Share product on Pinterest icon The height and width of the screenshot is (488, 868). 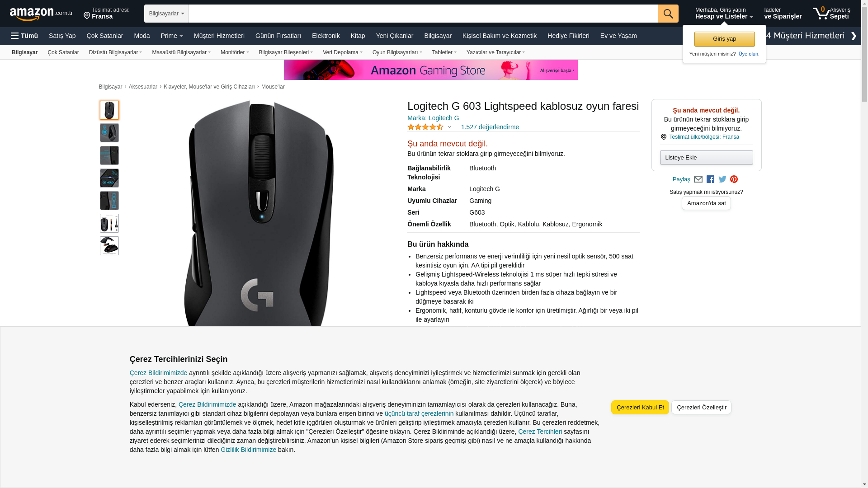[x=734, y=179]
